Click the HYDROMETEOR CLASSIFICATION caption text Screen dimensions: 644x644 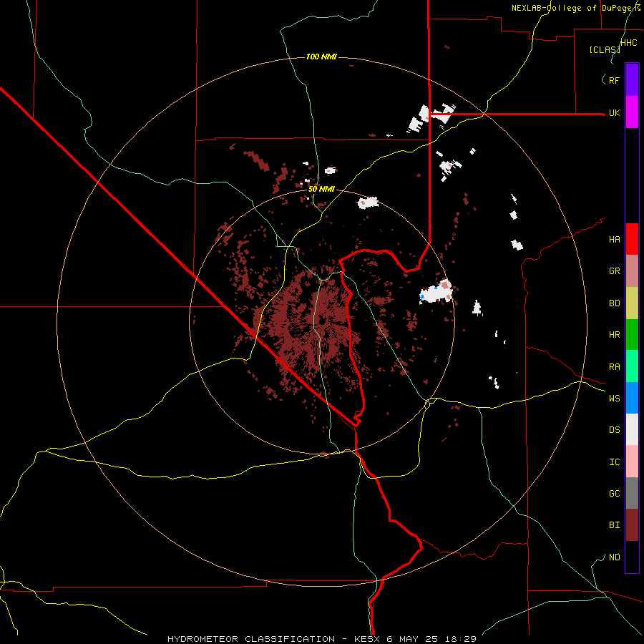(x=251, y=639)
